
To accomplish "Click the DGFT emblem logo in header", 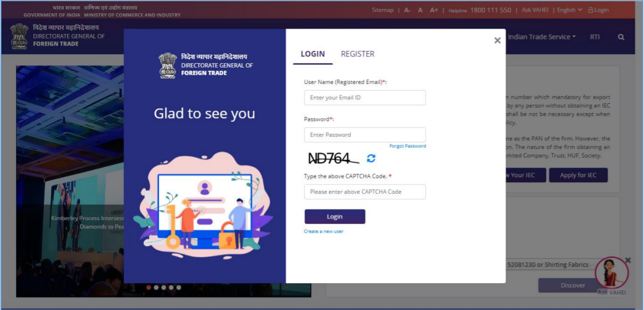I will pos(19,36).
